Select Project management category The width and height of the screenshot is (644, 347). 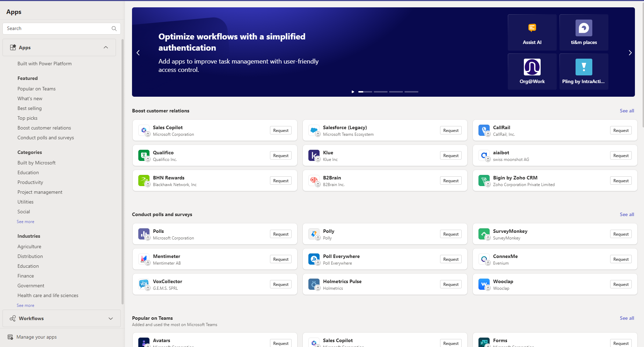click(40, 192)
